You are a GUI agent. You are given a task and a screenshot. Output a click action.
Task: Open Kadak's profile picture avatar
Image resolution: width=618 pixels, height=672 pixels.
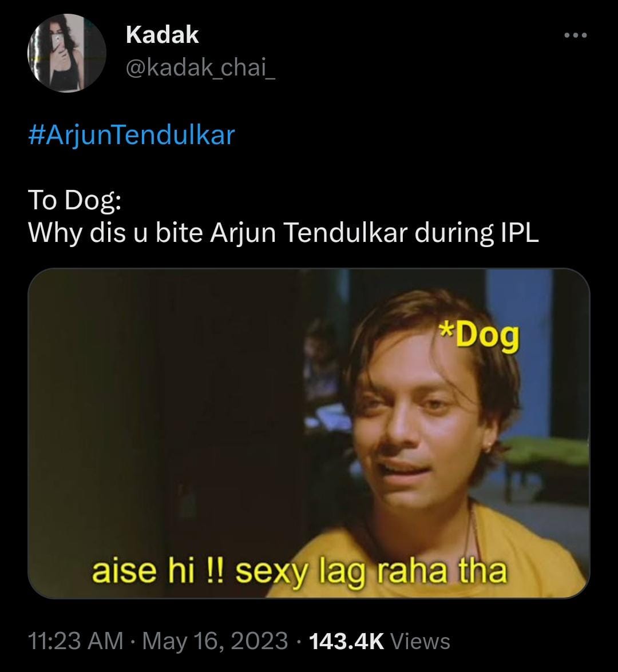tap(66, 53)
